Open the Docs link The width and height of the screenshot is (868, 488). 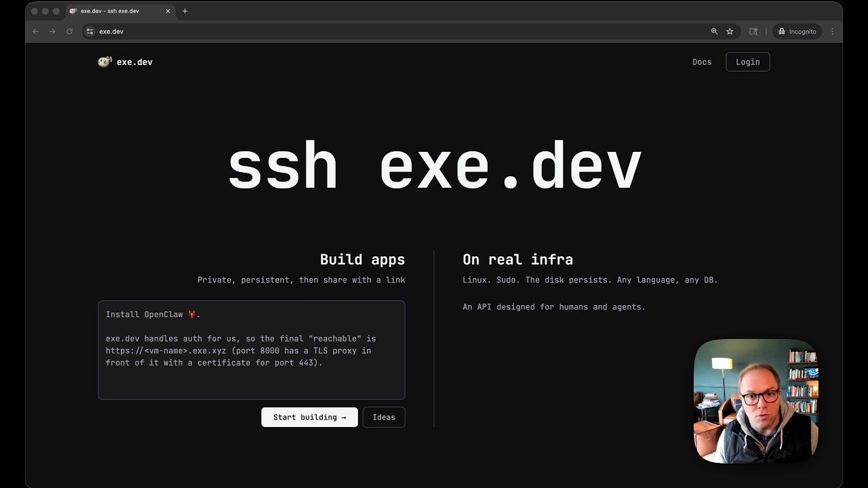coord(702,62)
